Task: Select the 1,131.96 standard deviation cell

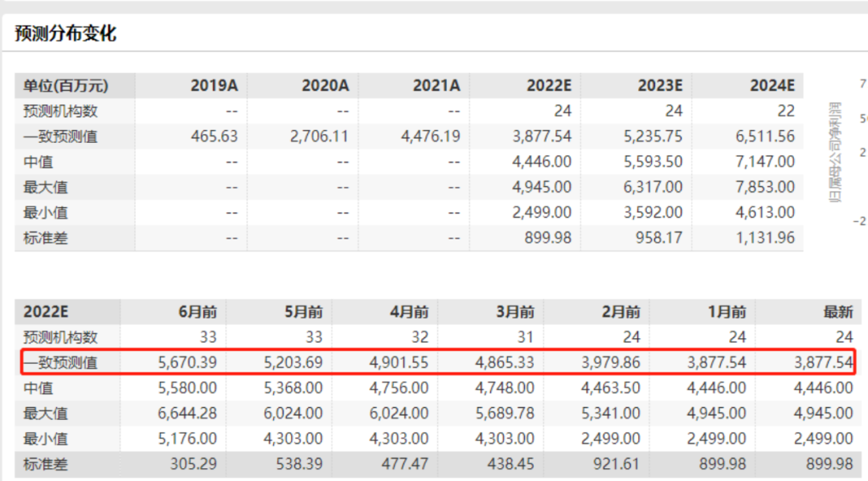Action: point(764,238)
